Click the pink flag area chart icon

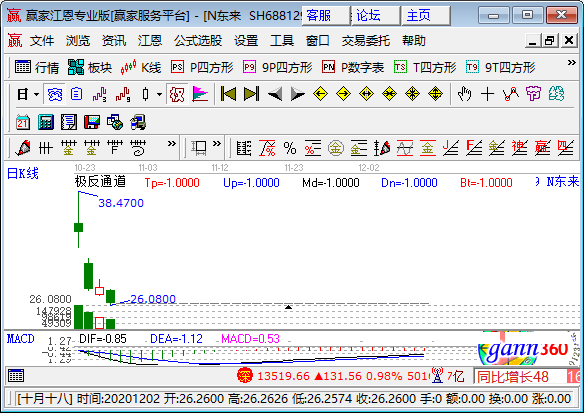click(200, 94)
